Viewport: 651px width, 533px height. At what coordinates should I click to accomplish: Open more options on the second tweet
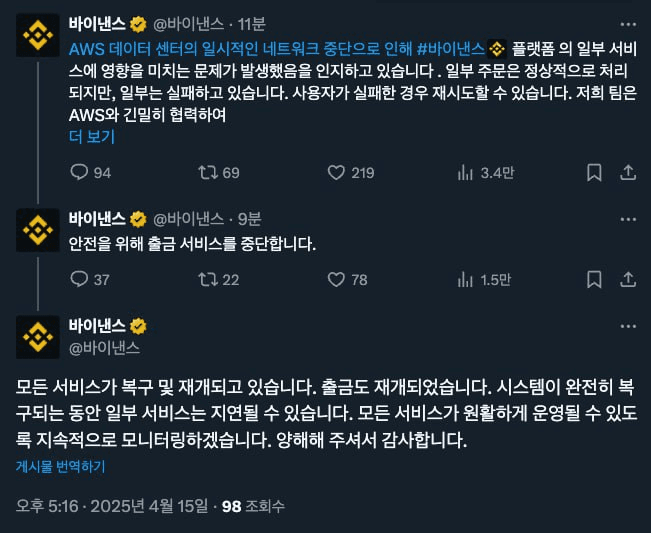[x=627, y=218]
